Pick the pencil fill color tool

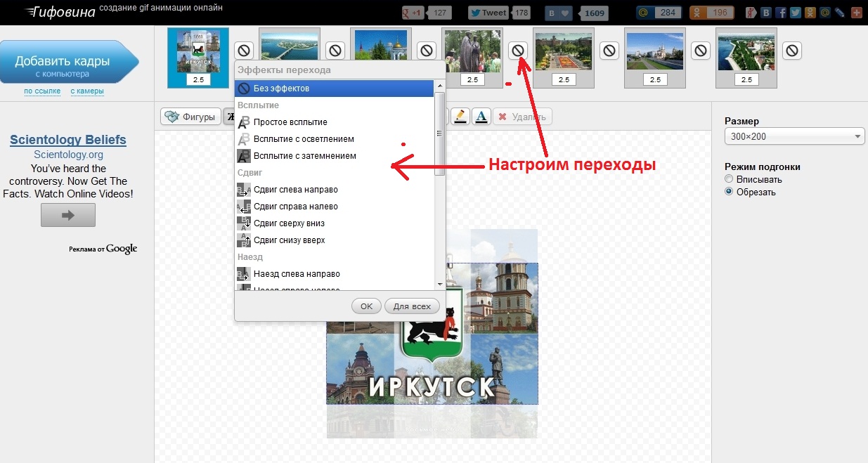460,117
